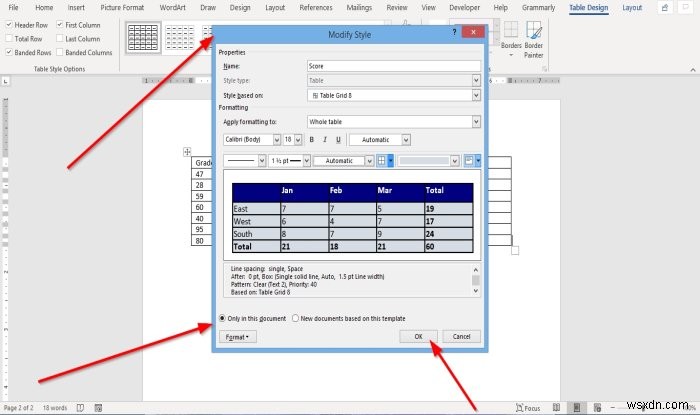Click the 18 words count
Viewport: 700px width, 415px height.
click(x=55, y=408)
